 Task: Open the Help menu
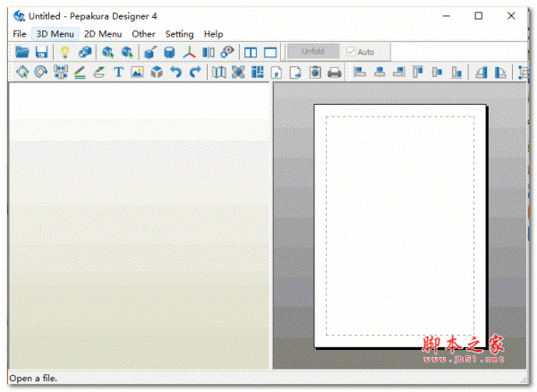coord(213,34)
